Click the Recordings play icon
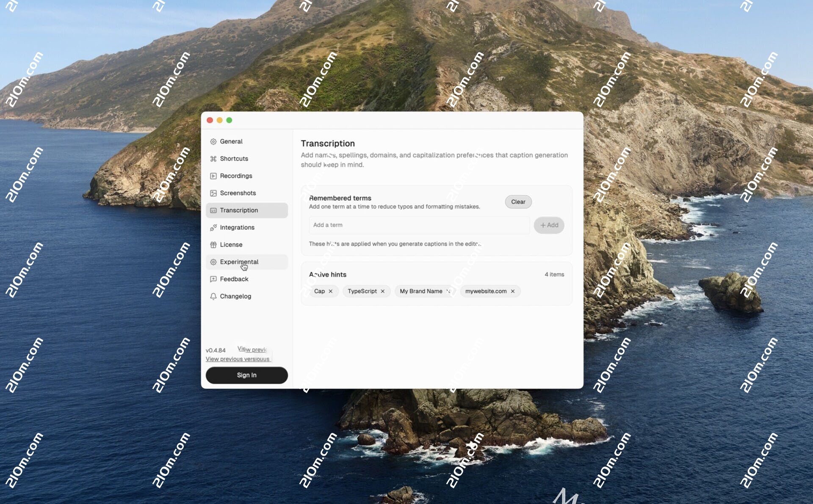The width and height of the screenshot is (813, 504). (x=213, y=176)
